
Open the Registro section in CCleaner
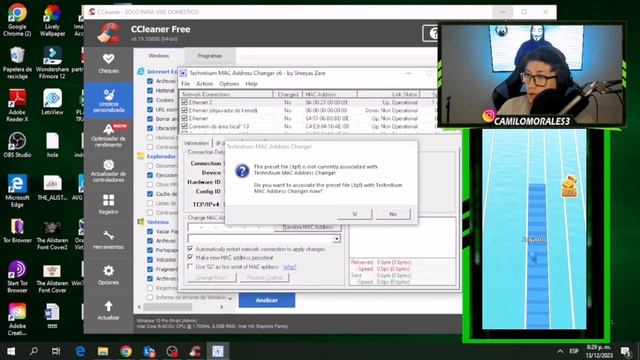click(108, 204)
